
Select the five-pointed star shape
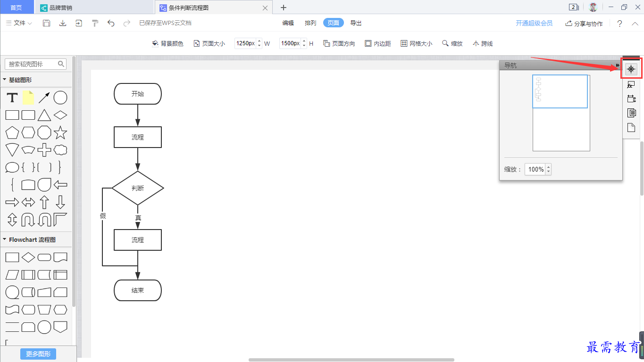(x=60, y=132)
